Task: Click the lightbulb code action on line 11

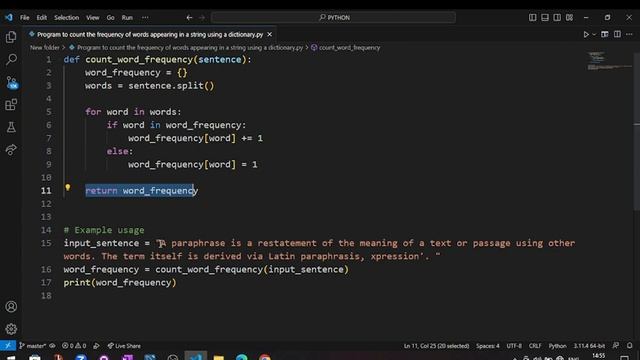Action: pos(68,188)
